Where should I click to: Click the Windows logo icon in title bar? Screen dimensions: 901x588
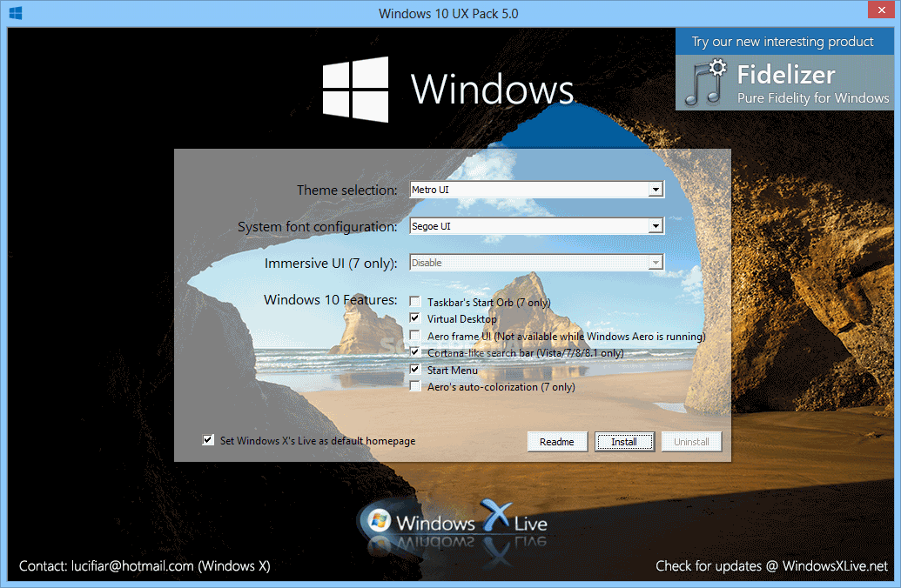(16, 13)
